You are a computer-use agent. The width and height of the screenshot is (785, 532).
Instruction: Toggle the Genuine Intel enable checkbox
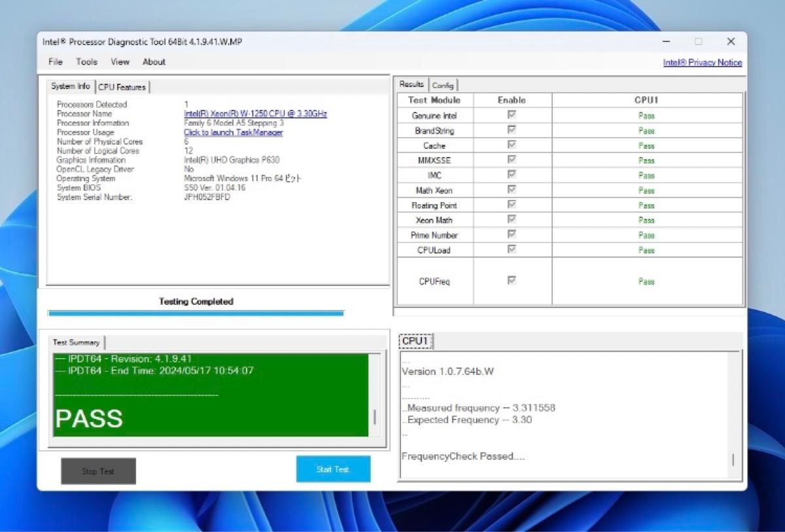pos(512,115)
